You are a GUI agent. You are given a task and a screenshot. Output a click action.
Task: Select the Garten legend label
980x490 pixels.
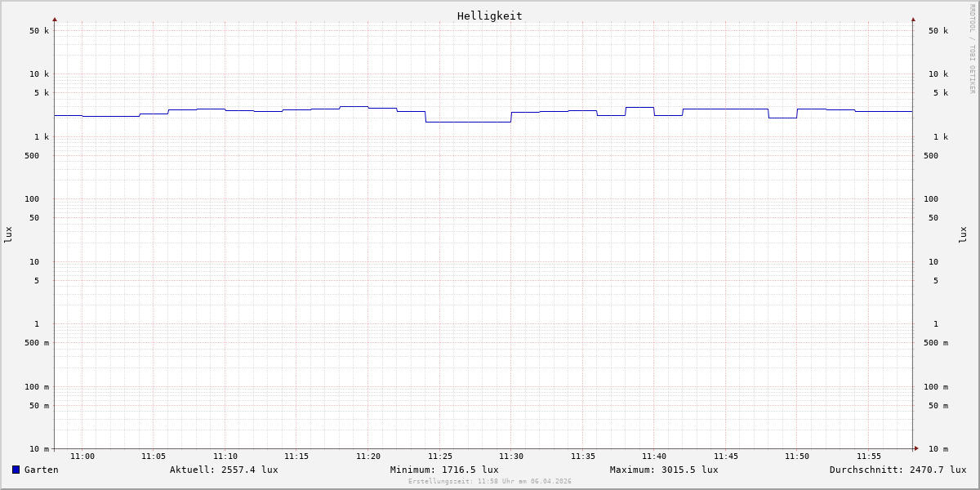[x=41, y=470]
